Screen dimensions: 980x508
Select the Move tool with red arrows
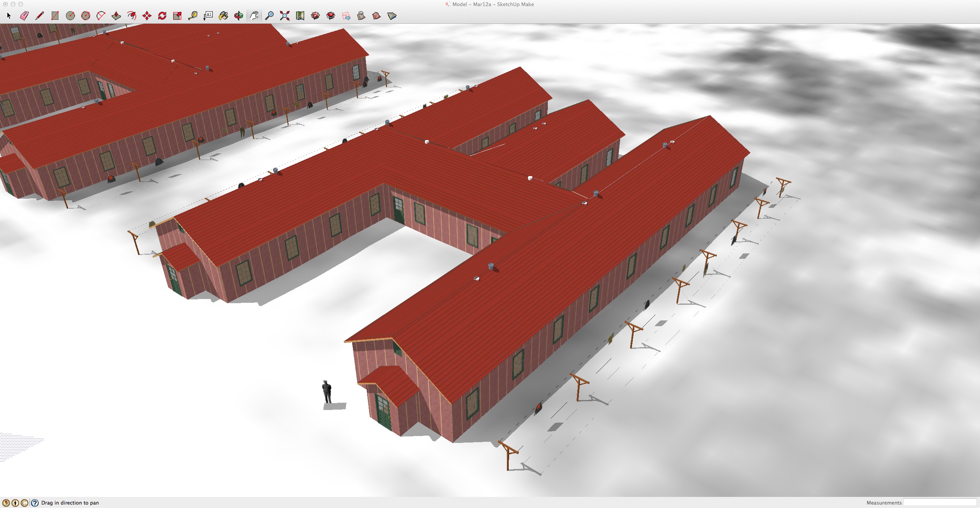pos(147,16)
